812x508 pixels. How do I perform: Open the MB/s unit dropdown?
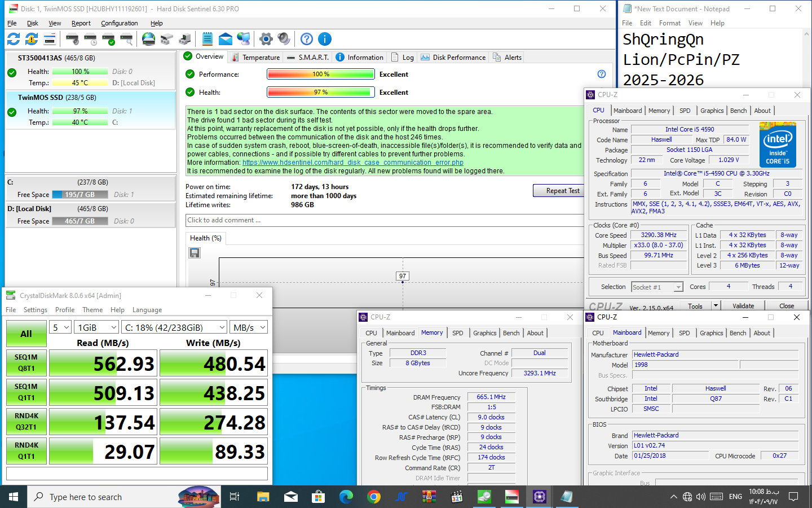click(x=249, y=327)
